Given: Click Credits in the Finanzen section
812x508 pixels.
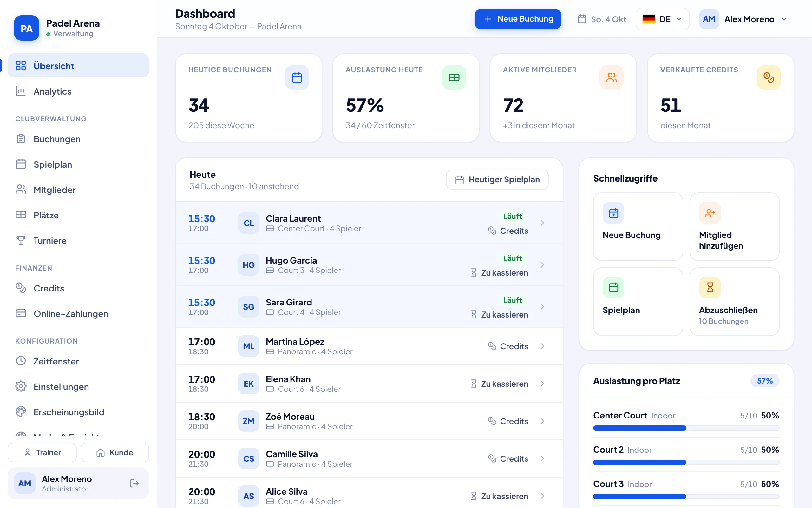Looking at the screenshot, I should pyautogui.click(x=78, y=288).
